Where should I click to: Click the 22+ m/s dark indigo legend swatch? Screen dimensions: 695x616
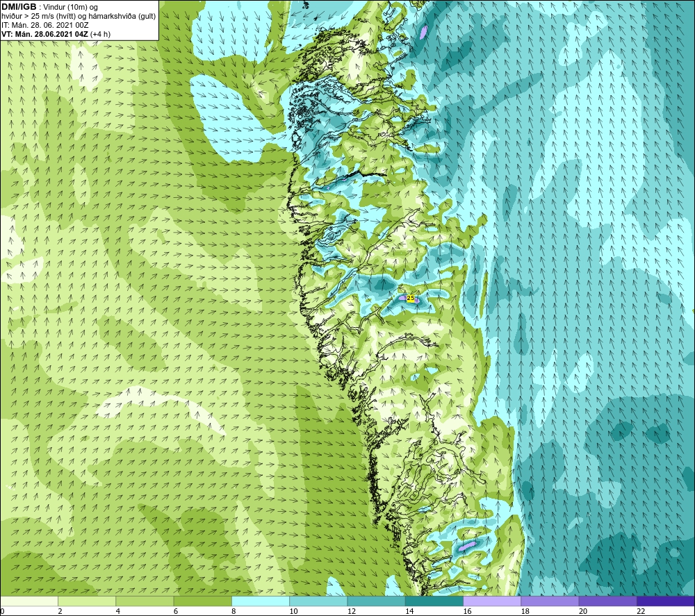[x=666, y=601]
